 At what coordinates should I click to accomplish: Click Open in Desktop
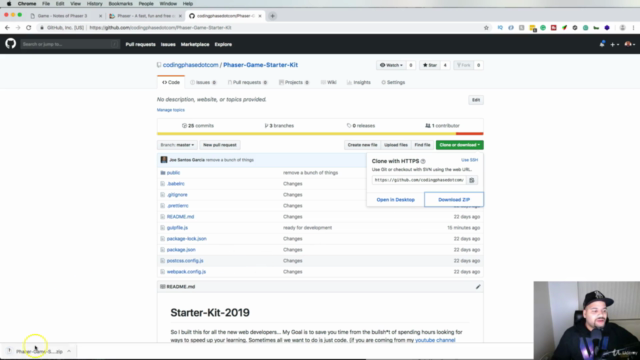click(x=396, y=200)
